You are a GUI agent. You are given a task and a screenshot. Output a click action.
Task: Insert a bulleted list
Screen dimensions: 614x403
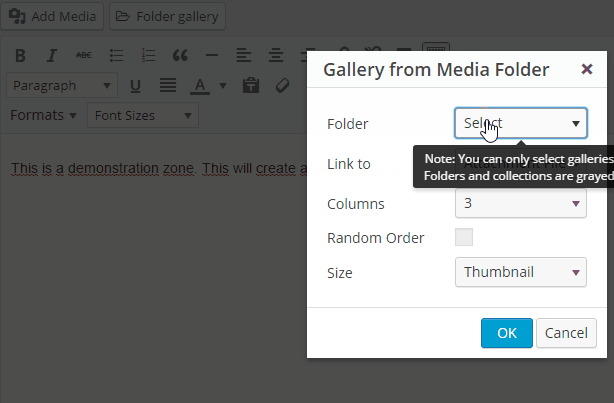[116, 55]
